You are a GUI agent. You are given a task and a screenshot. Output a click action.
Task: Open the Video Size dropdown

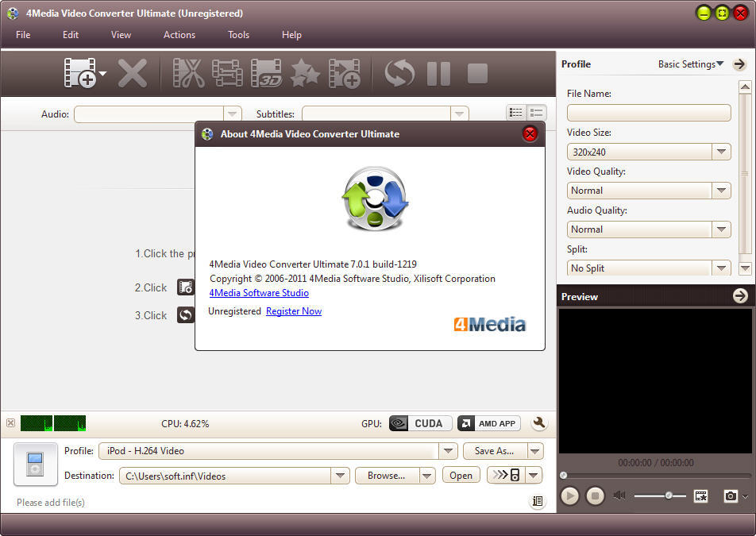tap(721, 152)
